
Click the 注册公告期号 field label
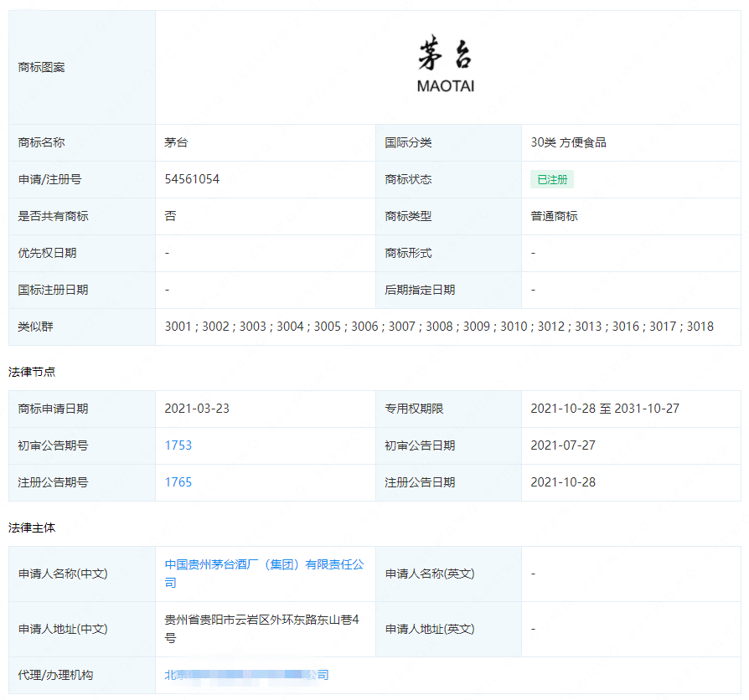tap(53, 482)
